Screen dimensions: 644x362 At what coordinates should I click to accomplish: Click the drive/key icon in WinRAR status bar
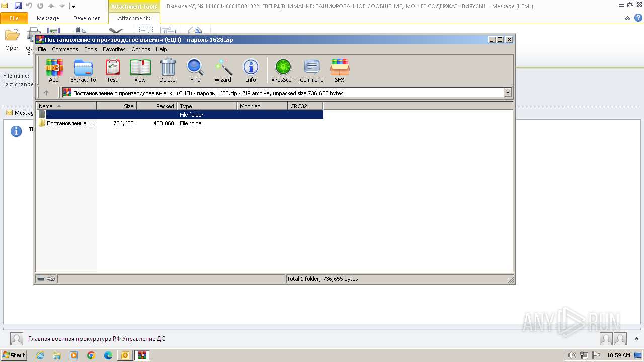[46, 279]
